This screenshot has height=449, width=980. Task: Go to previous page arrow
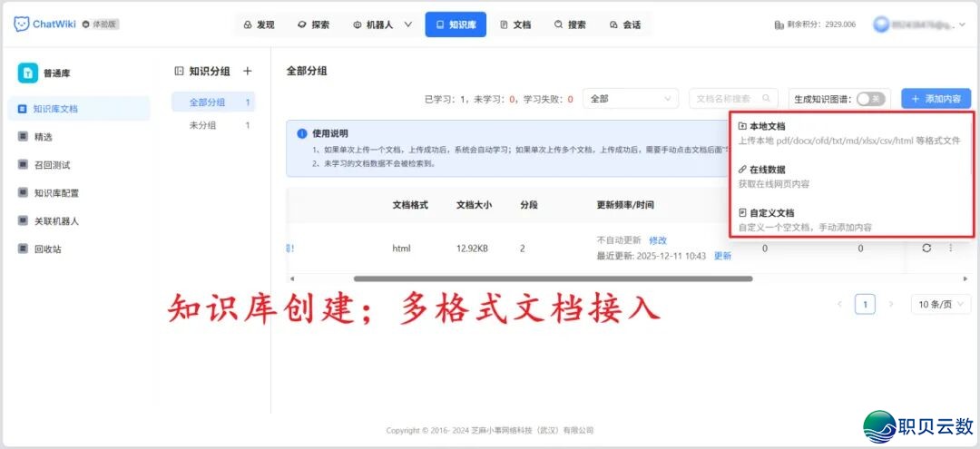tap(839, 304)
